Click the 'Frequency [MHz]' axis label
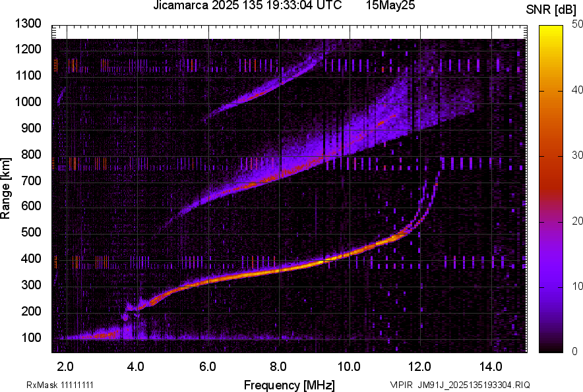The height and width of the screenshot is (392, 583). click(290, 385)
